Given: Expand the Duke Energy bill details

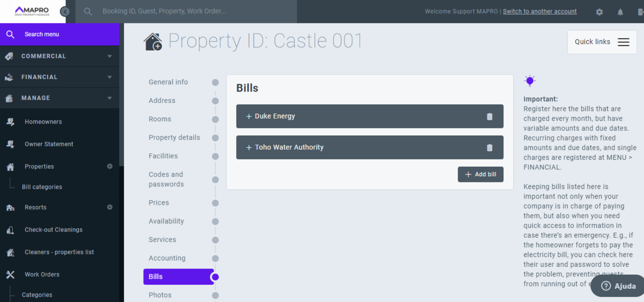Looking at the screenshot, I should pyautogui.click(x=275, y=116).
